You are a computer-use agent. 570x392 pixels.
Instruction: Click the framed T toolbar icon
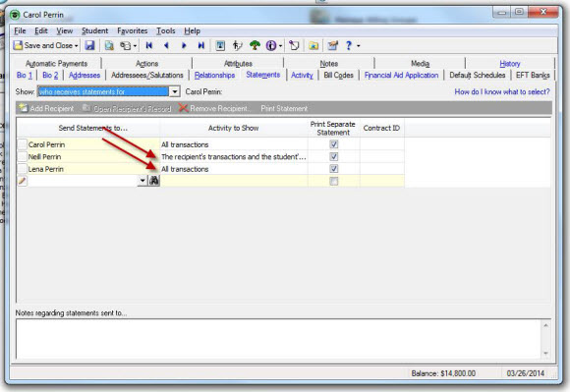click(x=220, y=45)
